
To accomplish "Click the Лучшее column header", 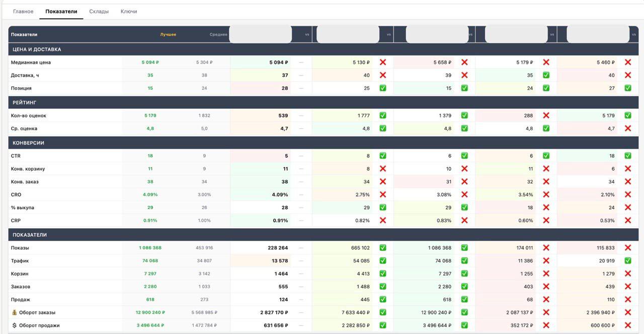I will 168,35.
